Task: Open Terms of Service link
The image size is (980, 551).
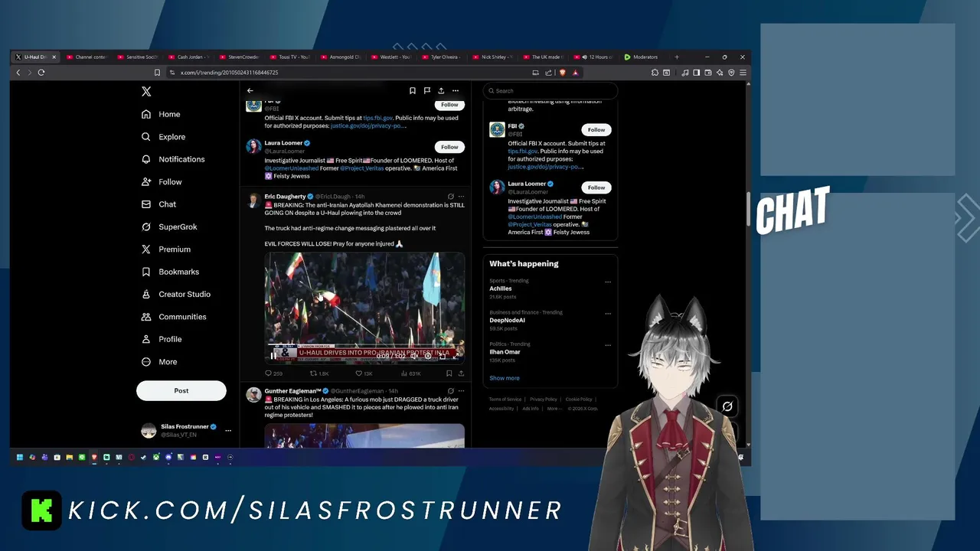Action: (505, 399)
